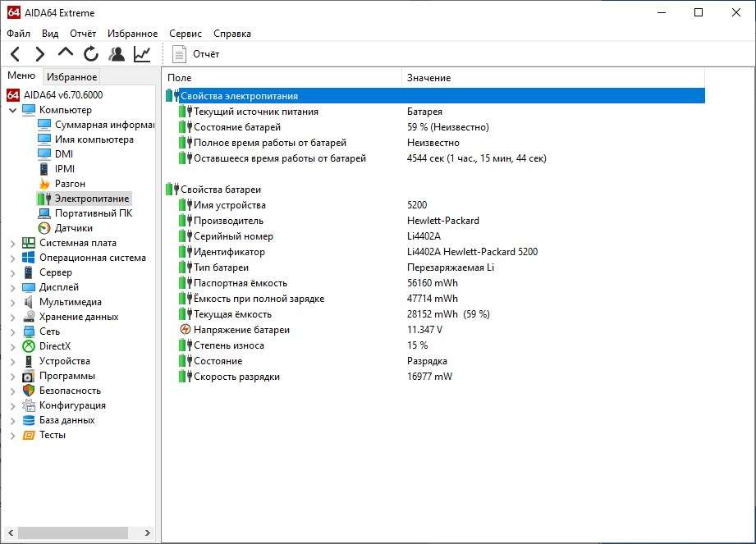Select the Степень износа row
756x544 pixels.
click(x=228, y=345)
